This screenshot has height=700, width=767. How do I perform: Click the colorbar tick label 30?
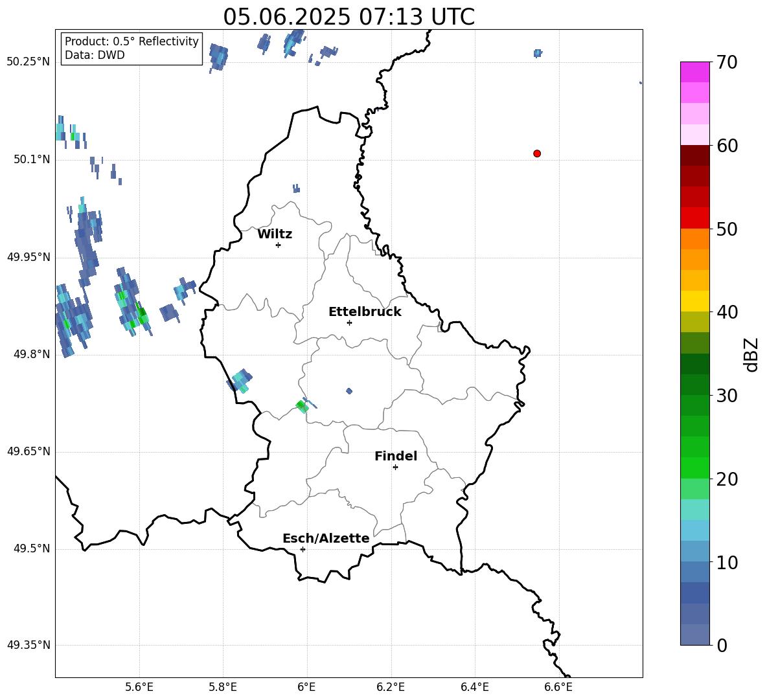click(727, 395)
